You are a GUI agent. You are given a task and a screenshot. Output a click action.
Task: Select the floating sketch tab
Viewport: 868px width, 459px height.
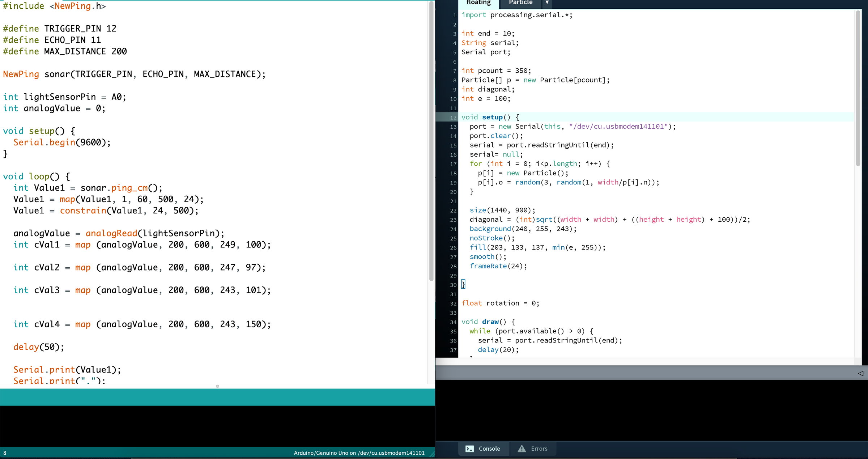[478, 3]
